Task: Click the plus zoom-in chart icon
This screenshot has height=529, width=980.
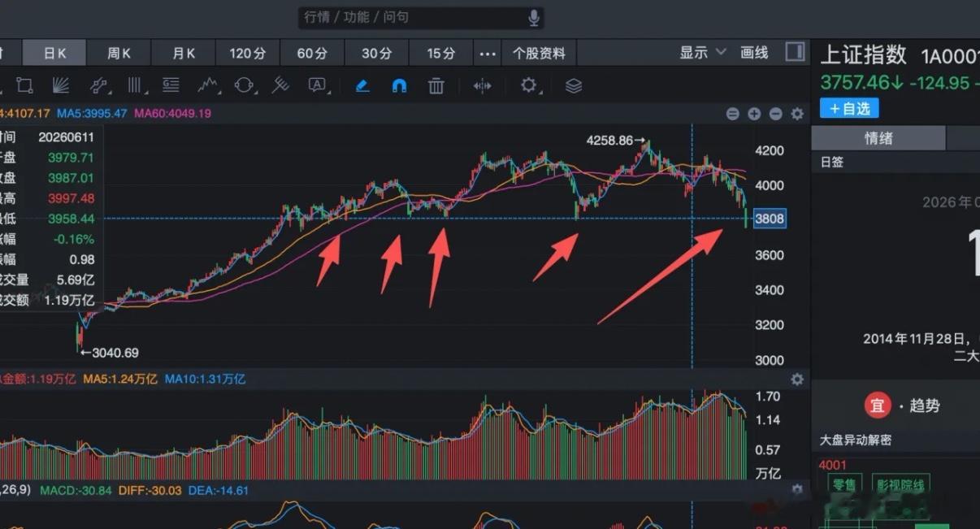Action: (754, 114)
